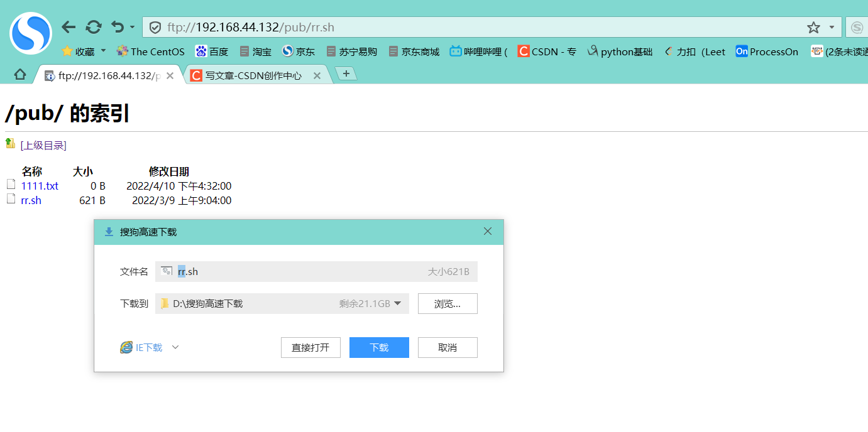Refresh the current page

[x=94, y=27]
